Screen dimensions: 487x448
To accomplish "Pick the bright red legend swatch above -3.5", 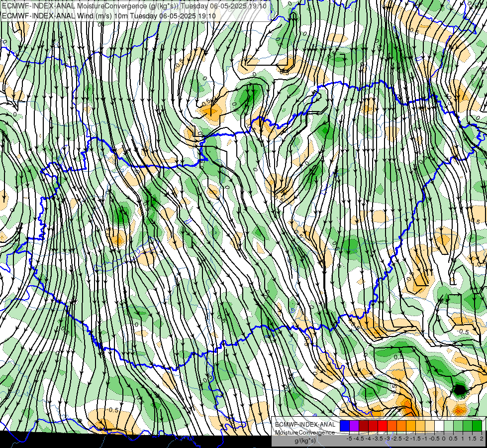I will (383, 426).
